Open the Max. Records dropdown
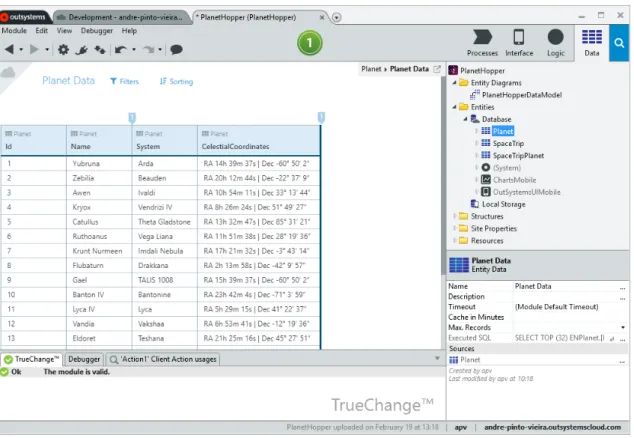This screenshot has height=438, width=634. pyautogui.click(x=623, y=327)
